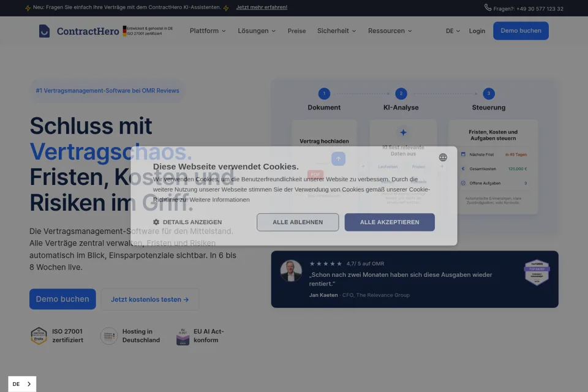This screenshot has height=392, width=588.
Task: Click the calendar icon next to Nächste Frist
Action: click(x=463, y=154)
